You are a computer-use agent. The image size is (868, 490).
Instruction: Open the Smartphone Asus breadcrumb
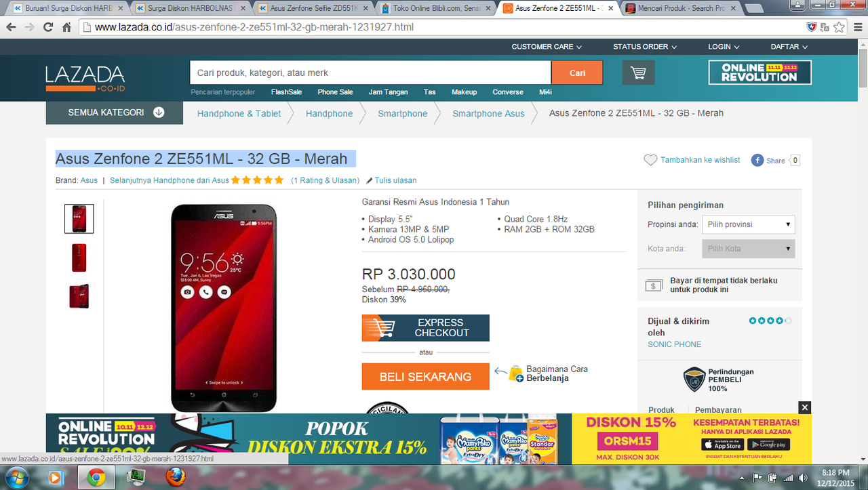tap(488, 113)
